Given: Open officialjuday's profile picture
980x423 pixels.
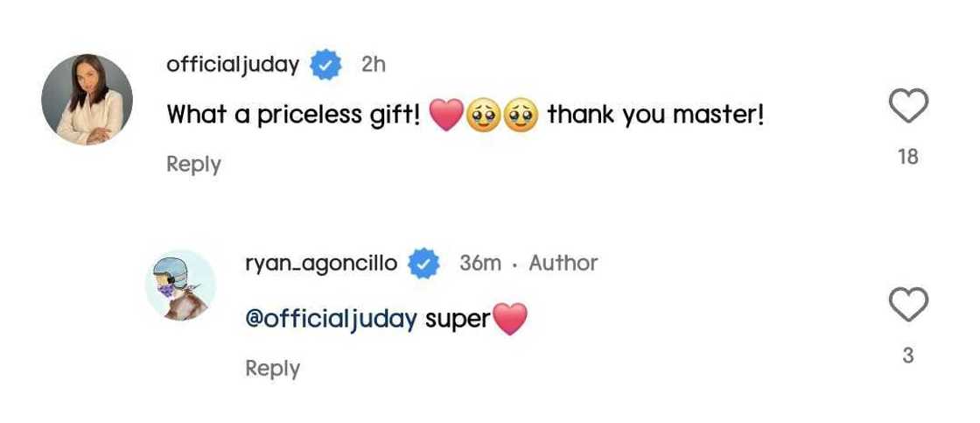Looking at the screenshot, I should 87,100.
